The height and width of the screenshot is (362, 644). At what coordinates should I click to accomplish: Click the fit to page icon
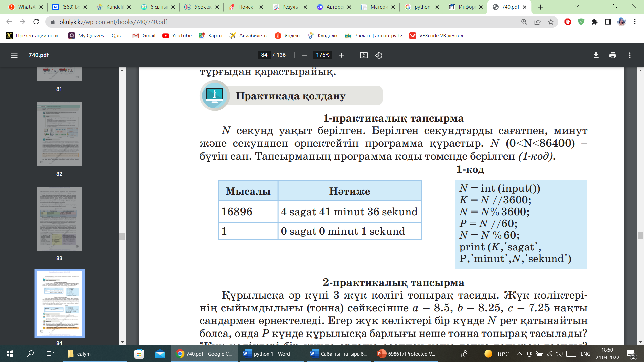(x=364, y=55)
